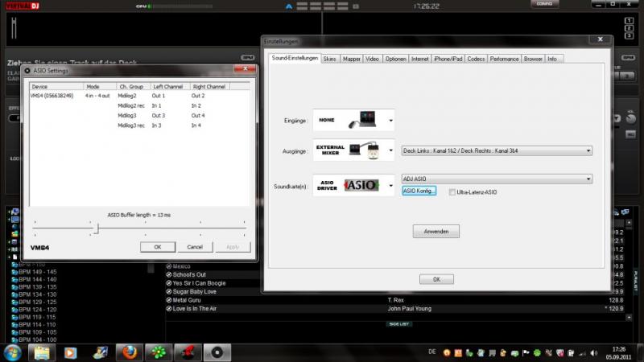Viewport: 644px width, 362px height.
Task: Open the Ausgänge External Mixer dropdown
Action: point(392,150)
